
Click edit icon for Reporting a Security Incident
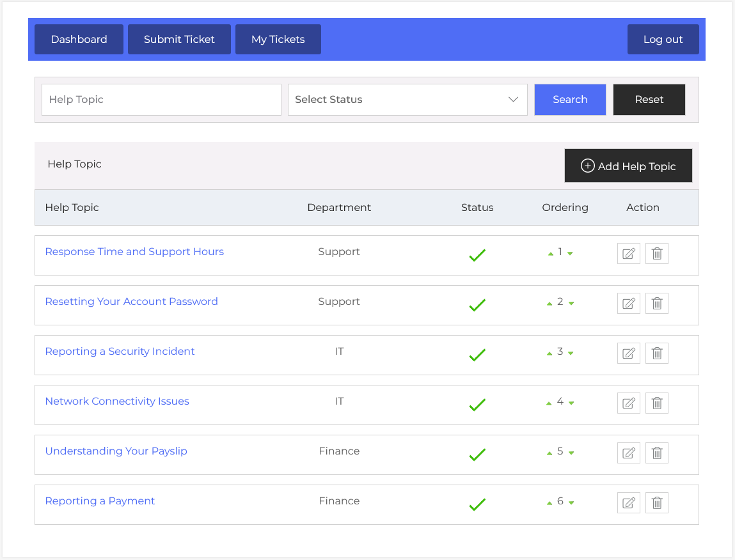click(628, 354)
